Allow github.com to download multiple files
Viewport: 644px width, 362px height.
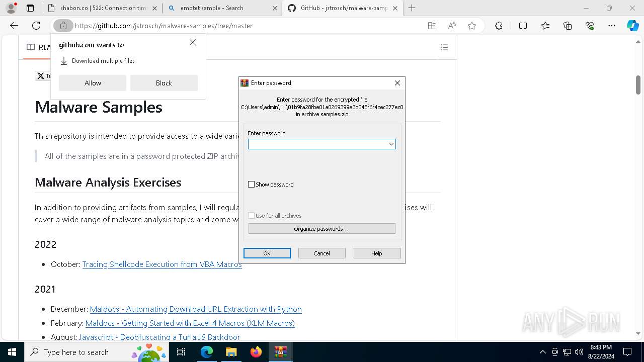[93, 83]
